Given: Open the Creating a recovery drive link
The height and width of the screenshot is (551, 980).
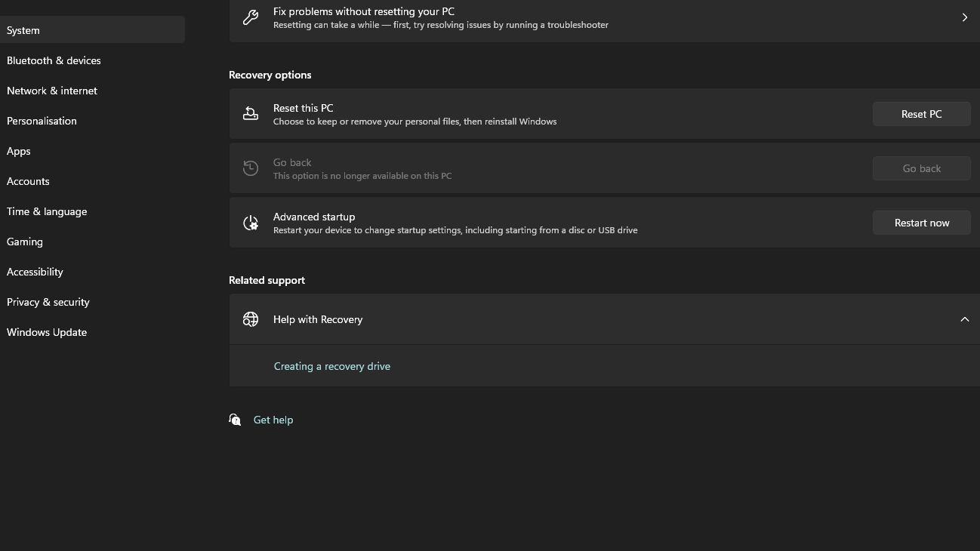Looking at the screenshot, I should pos(332,366).
